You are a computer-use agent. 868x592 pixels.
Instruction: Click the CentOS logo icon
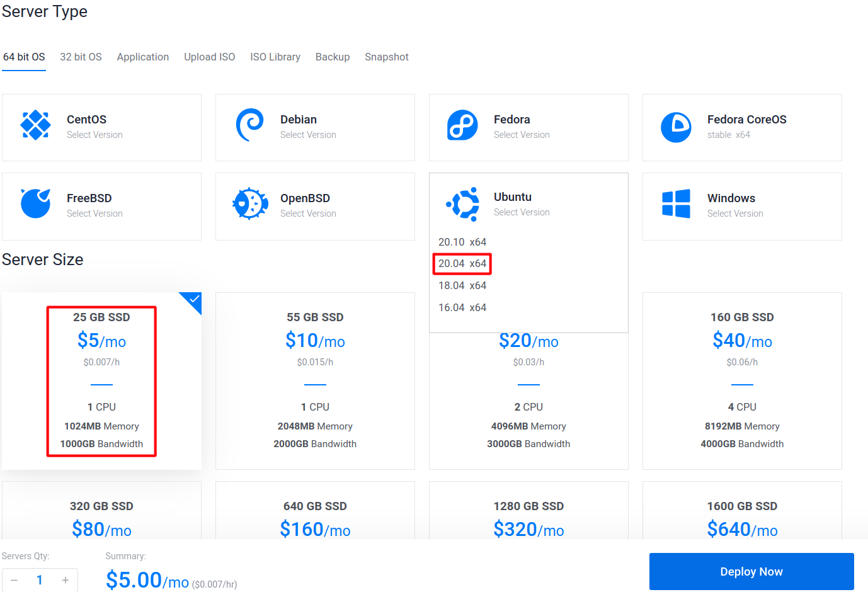pyautogui.click(x=36, y=125)
